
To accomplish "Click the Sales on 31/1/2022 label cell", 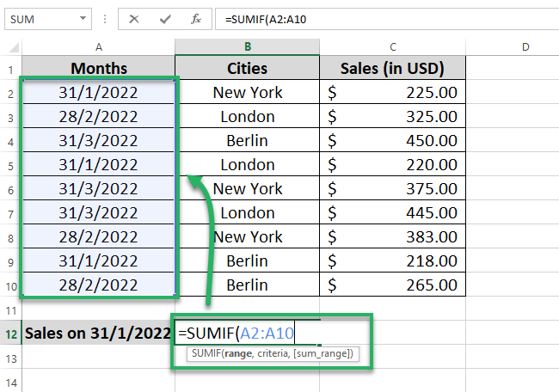I will point(98,333).
